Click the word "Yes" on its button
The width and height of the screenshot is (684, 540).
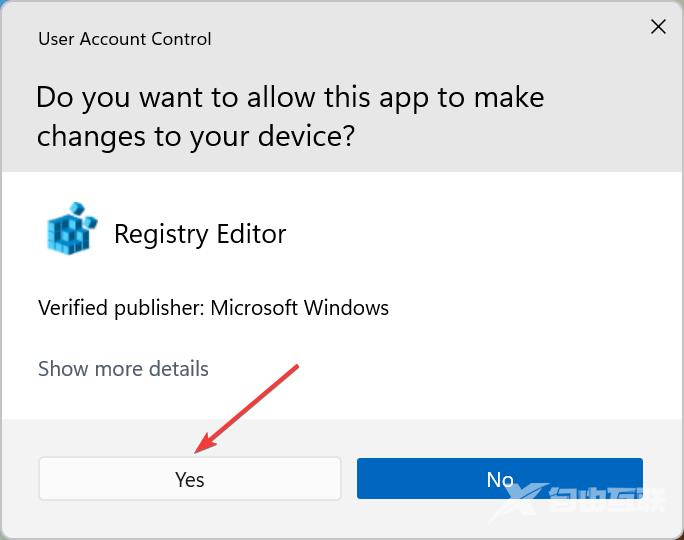[189, 479]
